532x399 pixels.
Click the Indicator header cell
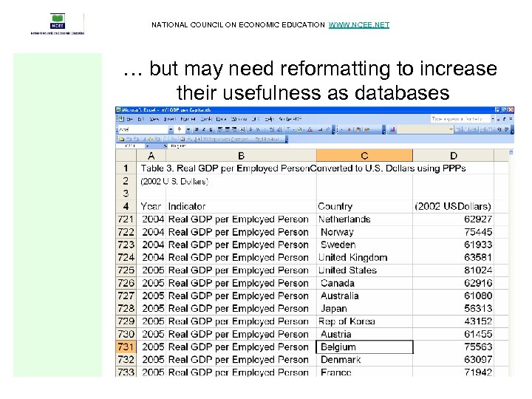click(x=241, y=206)
